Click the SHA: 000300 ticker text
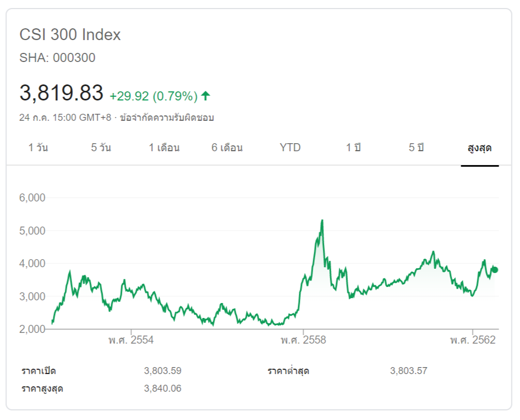 tap(57, 58)
